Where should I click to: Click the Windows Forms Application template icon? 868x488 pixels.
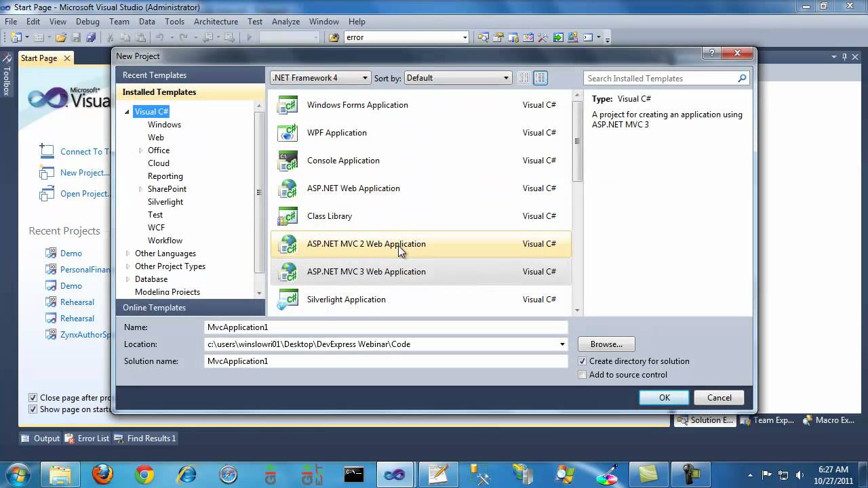(288, 105)
